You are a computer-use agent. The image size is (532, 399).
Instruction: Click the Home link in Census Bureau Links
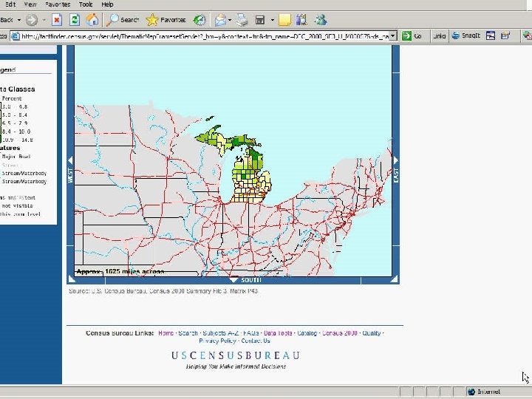(x=166, y=333)
